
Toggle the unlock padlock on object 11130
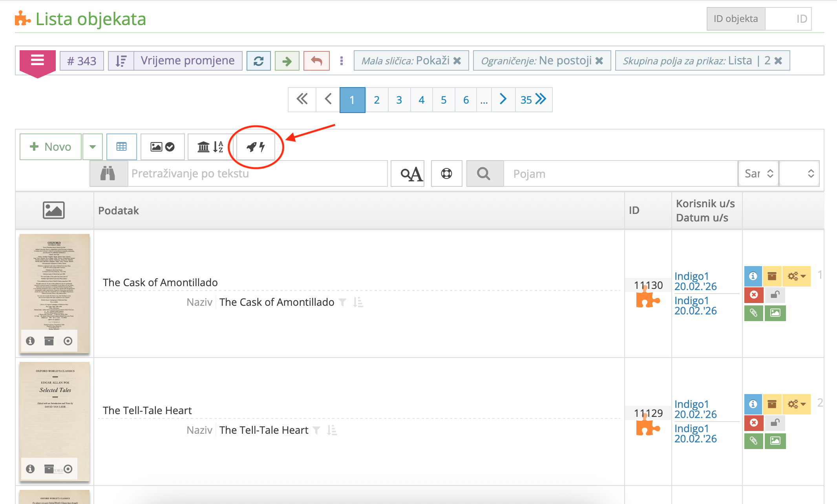(x=775, y=295)
